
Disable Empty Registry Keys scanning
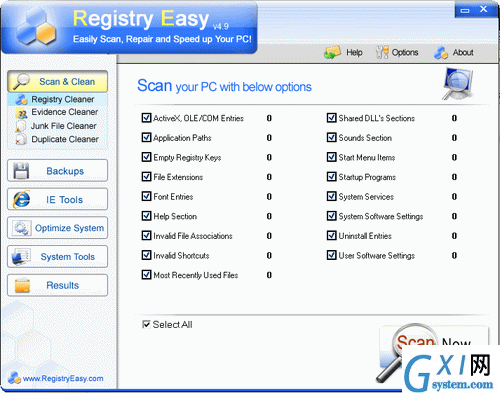pyautogui.click(x=146, y=157)
